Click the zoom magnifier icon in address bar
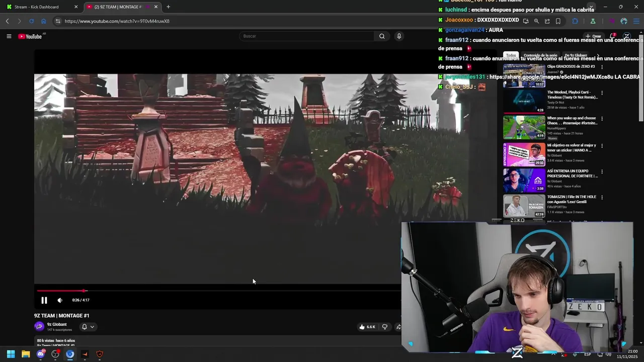The width and height of the screenshot is (644, 362). tap(536, 21)
